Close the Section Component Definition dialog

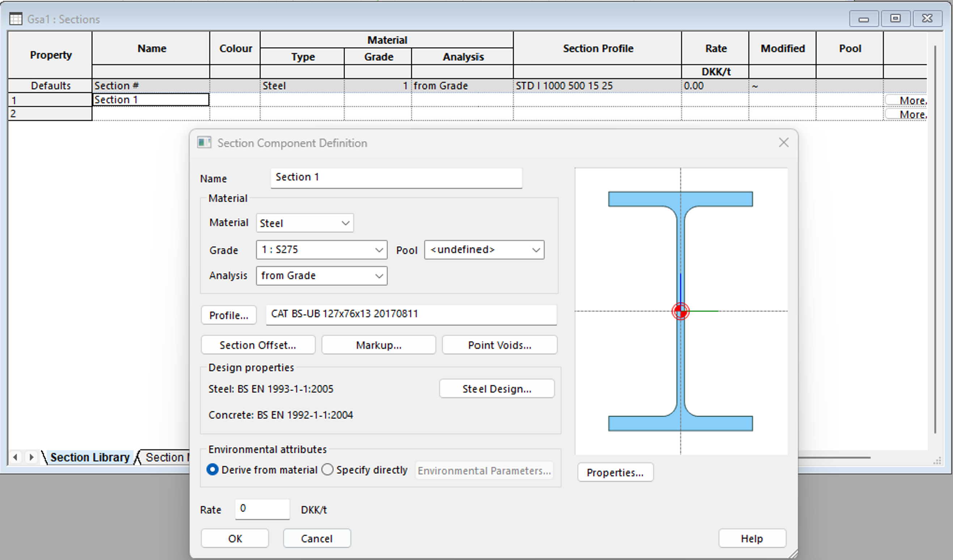click(x=784, y=142)
